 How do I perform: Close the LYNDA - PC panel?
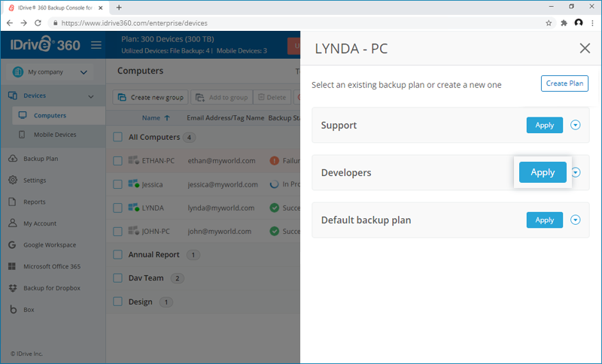585,48
